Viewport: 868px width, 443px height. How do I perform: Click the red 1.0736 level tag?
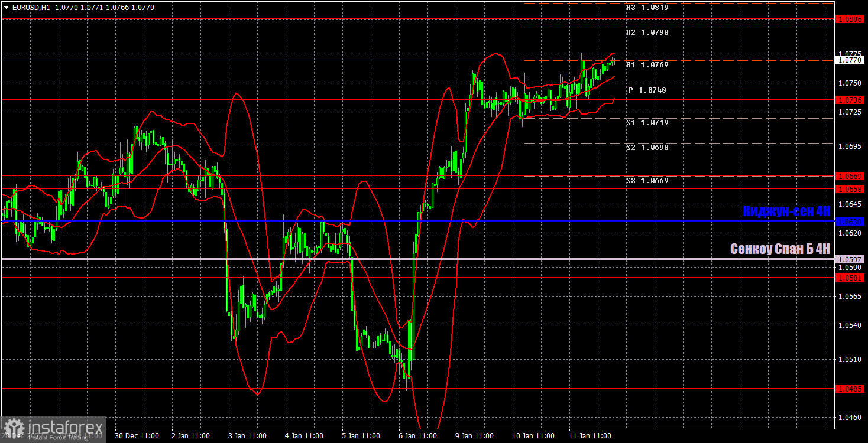pyautogui.click(x=851, y=100)
